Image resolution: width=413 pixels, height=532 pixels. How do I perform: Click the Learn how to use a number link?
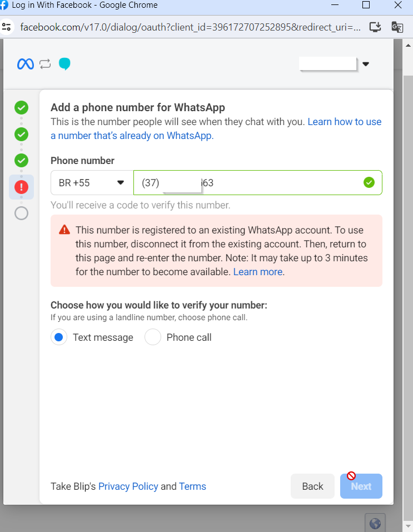(216, 128)
